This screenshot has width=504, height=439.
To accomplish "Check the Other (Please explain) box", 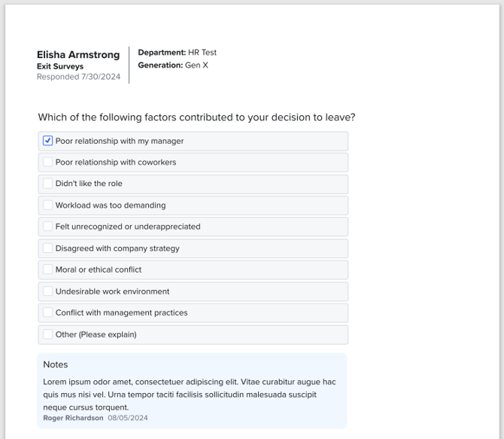I will click(47, 334).
